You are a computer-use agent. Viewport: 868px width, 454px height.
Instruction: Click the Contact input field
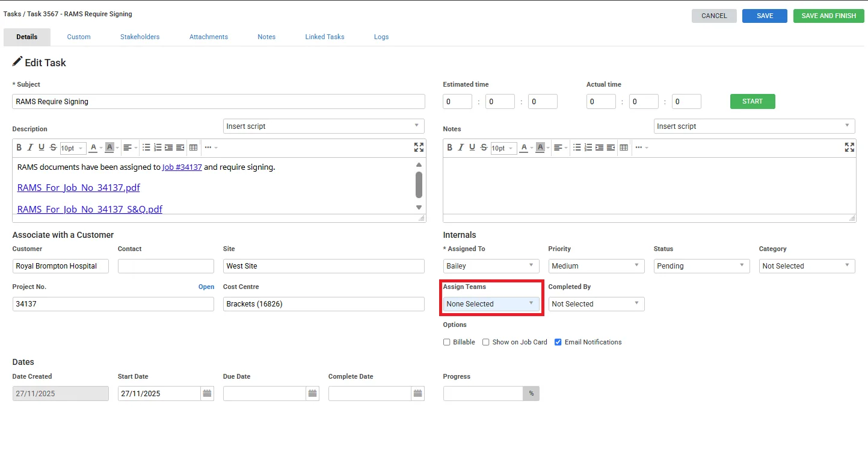pos(166,266)
